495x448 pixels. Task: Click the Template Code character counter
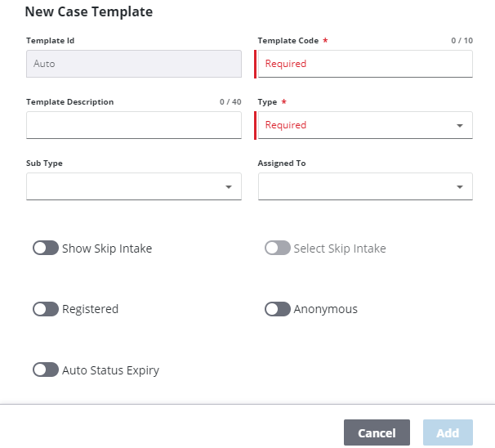tap(462, 40)
